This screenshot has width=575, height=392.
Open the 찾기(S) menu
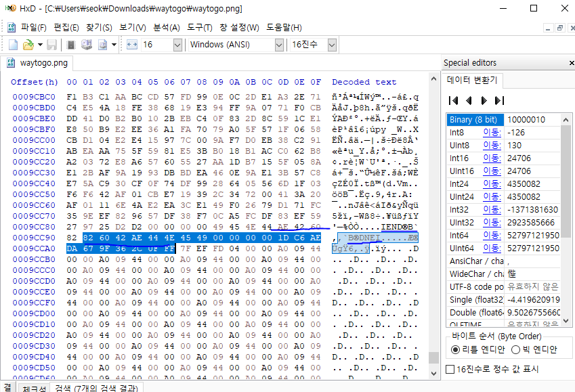tap(99, 28)
